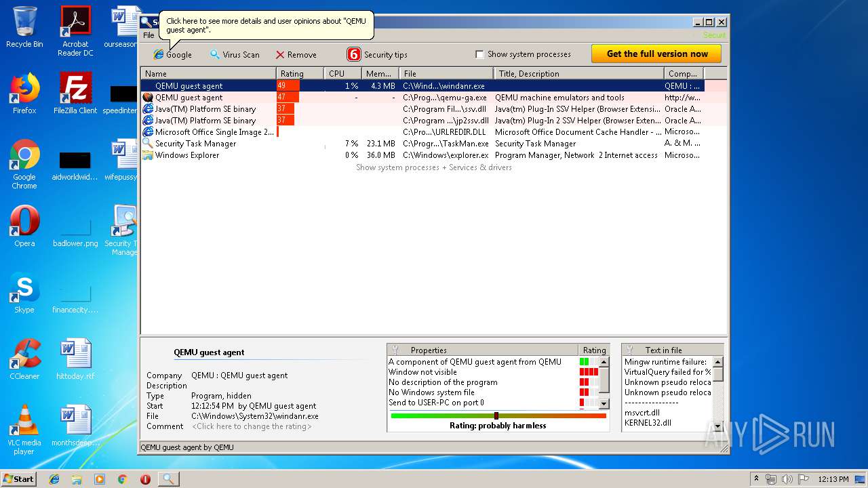Sort list by Name column header
The height and width of the screenshot is (488, 868).
[208, 73]
